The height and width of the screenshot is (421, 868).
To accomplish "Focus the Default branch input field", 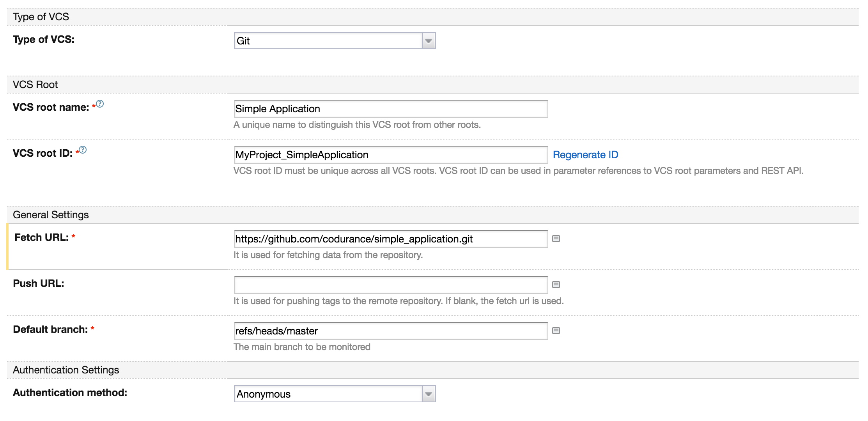I will coord(391,331).
